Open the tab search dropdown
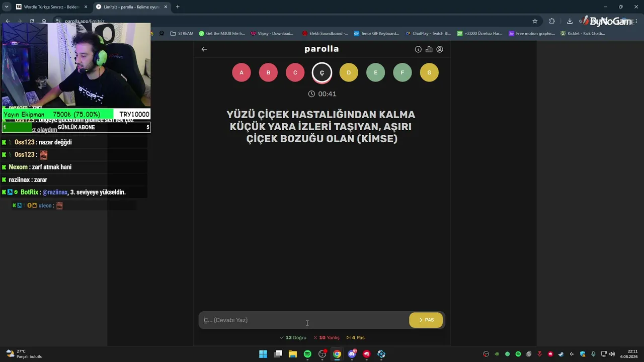This screenshot has height=362, width=644. click(x=7, y=7)
